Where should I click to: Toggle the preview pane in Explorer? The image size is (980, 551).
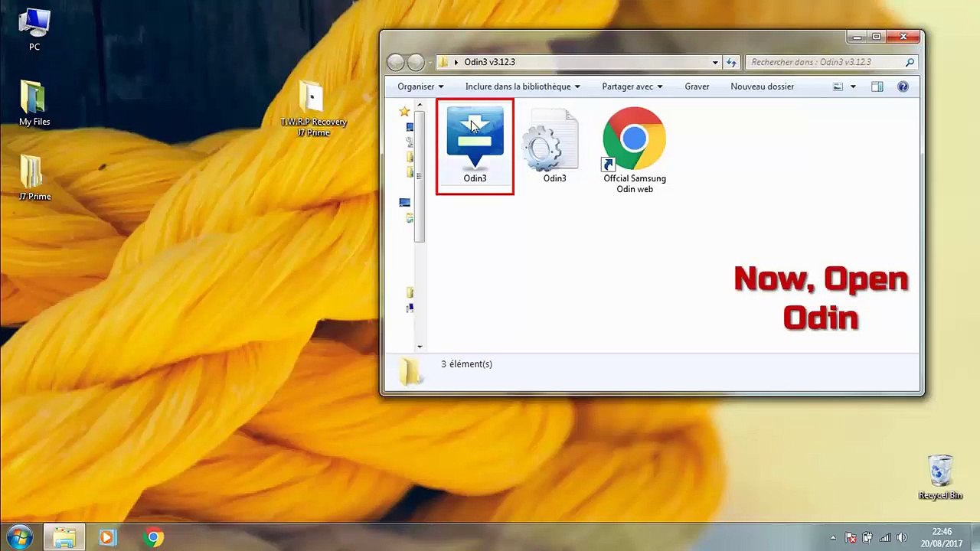(877, 86)
